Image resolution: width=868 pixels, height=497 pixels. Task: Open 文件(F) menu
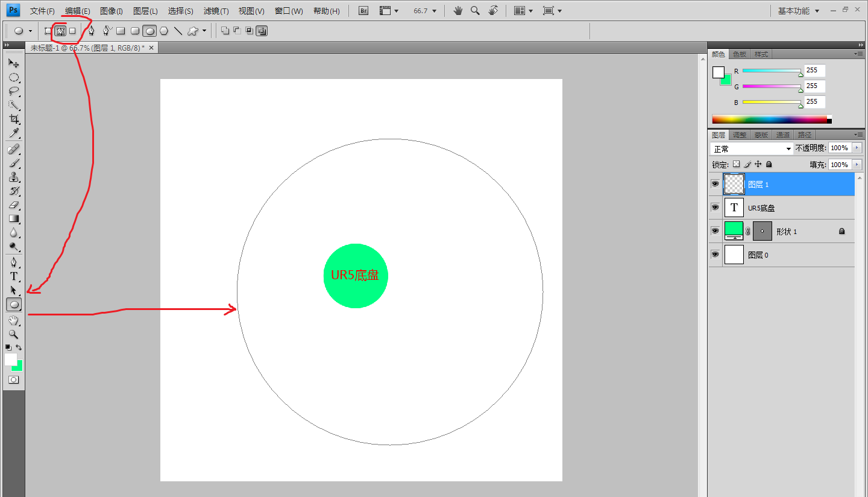point(42,11)
